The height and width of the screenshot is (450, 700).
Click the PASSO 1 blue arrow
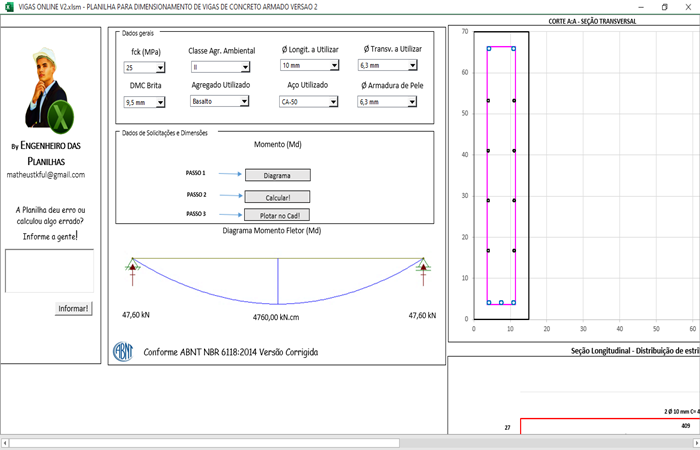coord(230,174)
